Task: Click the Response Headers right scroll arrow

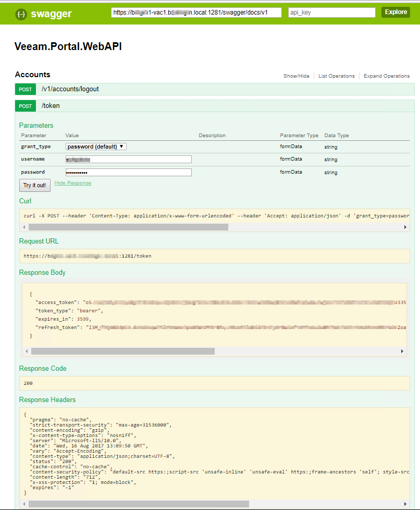Action: (x=405, y=504)
